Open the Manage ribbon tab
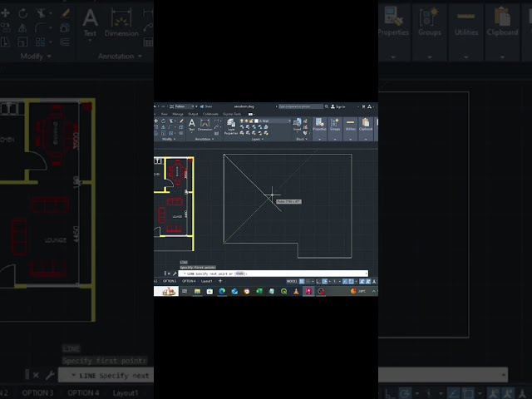Screen dimensions: 532x399 (178, 114)
